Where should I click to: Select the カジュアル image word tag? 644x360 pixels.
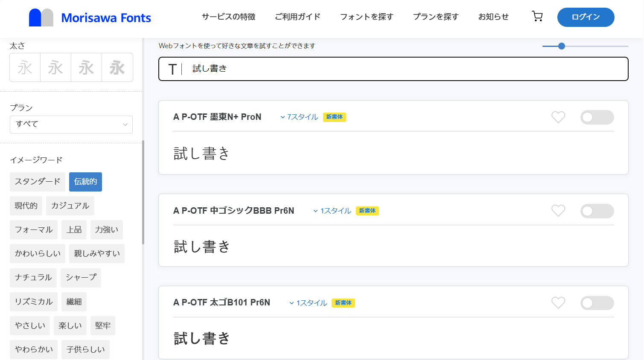tap(70, 206)
